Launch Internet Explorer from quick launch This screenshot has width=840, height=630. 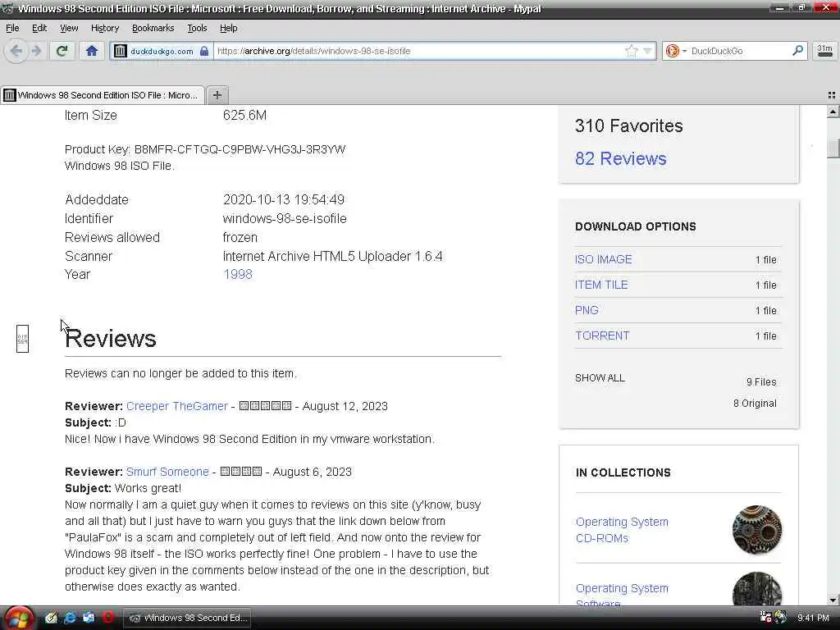click(70, 618)
